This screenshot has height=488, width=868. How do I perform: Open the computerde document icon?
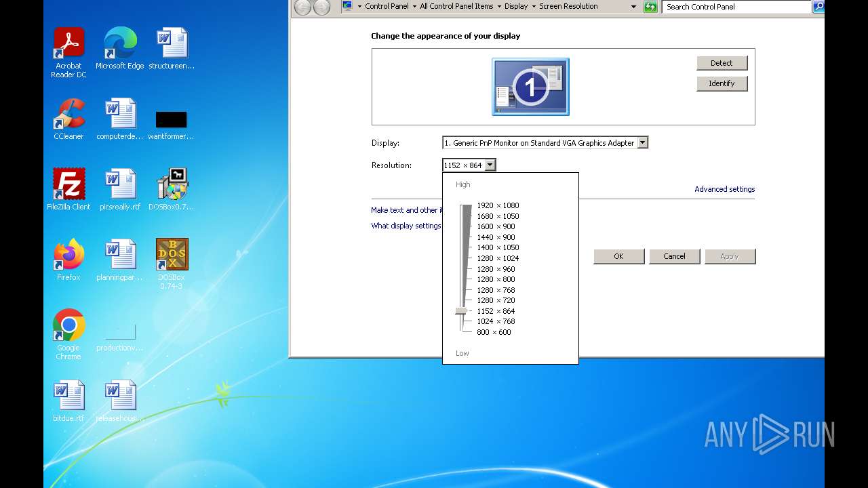coord(120,119)
